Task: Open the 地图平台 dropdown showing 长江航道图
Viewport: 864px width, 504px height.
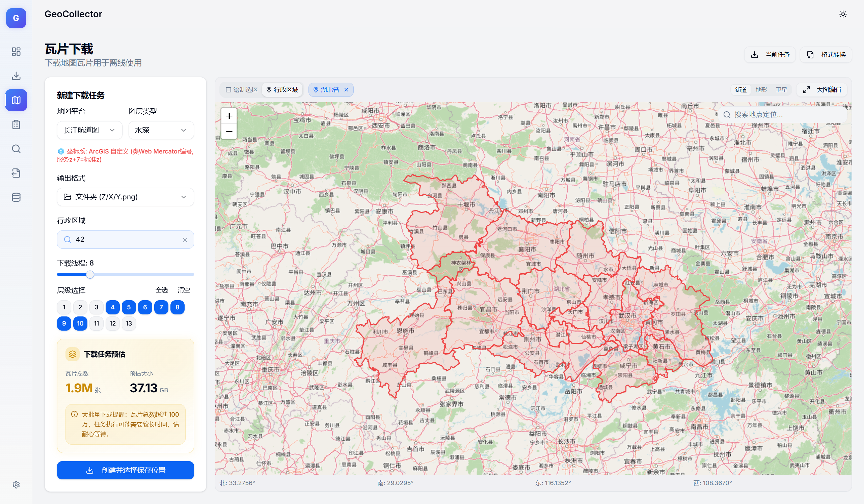Action: click(x=89, y=130)
